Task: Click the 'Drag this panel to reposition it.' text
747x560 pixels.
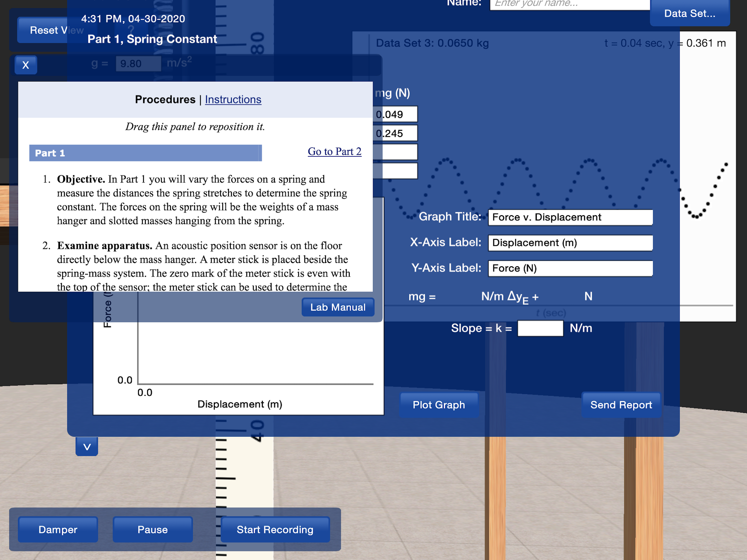Action: coord(195,127)
